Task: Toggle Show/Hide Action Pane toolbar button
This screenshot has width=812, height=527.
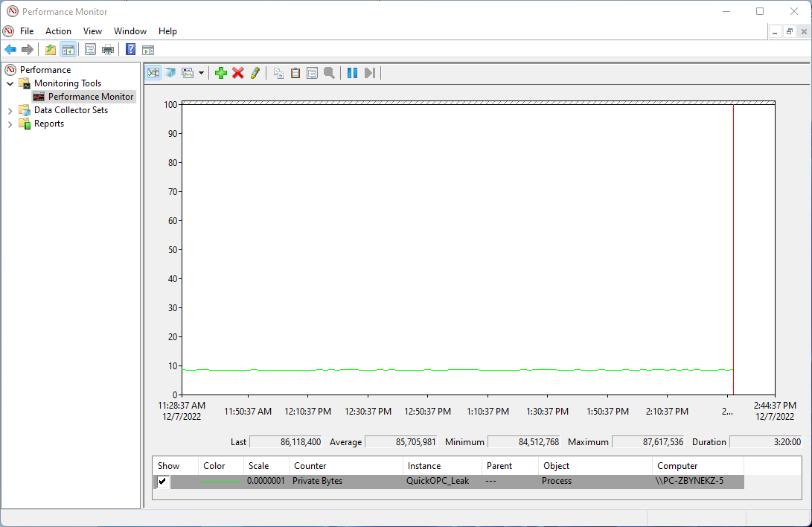Action: tap(148, 50)
